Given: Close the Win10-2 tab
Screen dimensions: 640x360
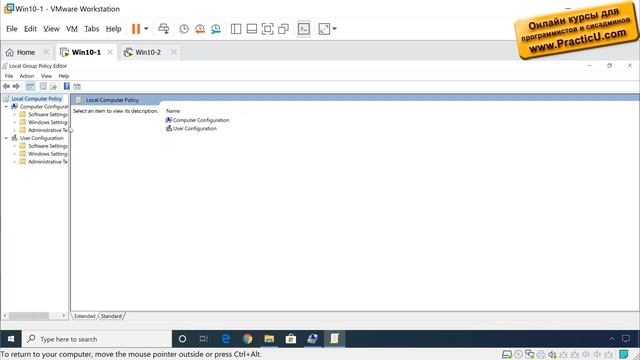Looking at the screenshot, I should click(174, 52).
